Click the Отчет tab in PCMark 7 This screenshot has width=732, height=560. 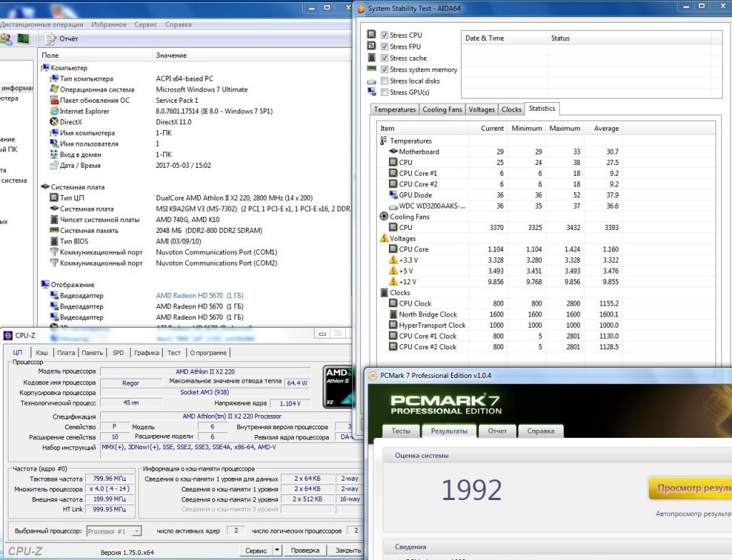coord(498,431)
